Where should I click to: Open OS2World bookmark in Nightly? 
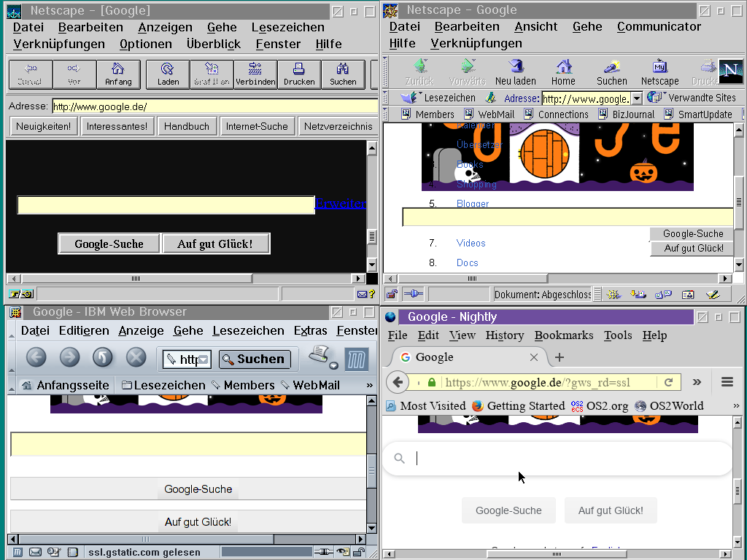[x=669, y=405]
